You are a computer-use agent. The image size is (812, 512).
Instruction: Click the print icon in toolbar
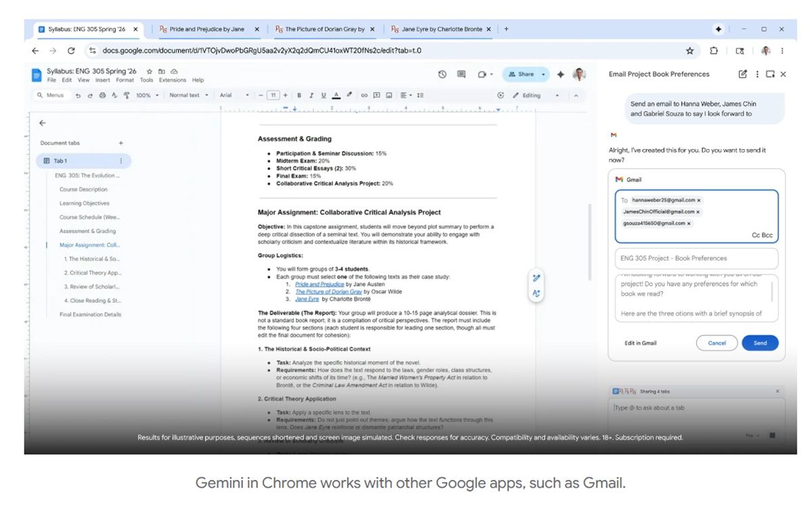coord(102,95)
